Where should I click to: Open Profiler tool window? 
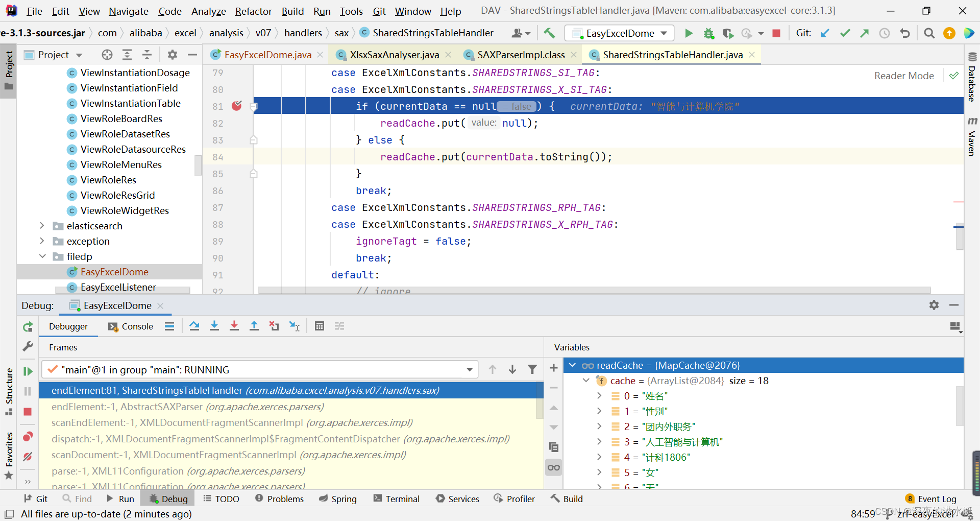(514, 499)
